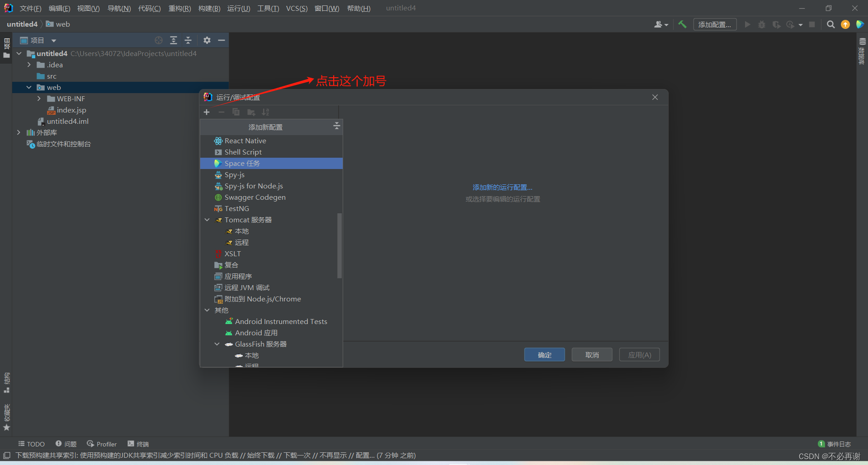This screenshot has height=465, width=868.
Task: Click the remove configuration minus icon
Action: [x=222, y=112]
